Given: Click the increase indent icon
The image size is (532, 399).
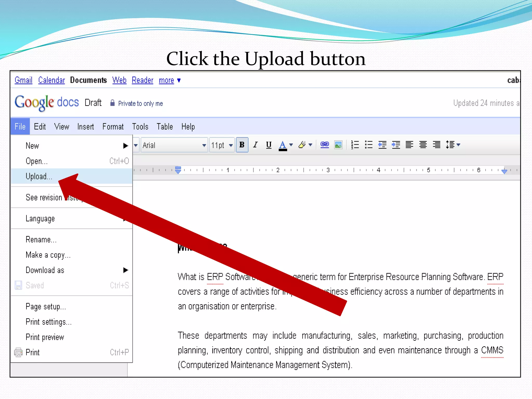Looking at the screenshot, I should pyautogui.click(x=396, y=145).
